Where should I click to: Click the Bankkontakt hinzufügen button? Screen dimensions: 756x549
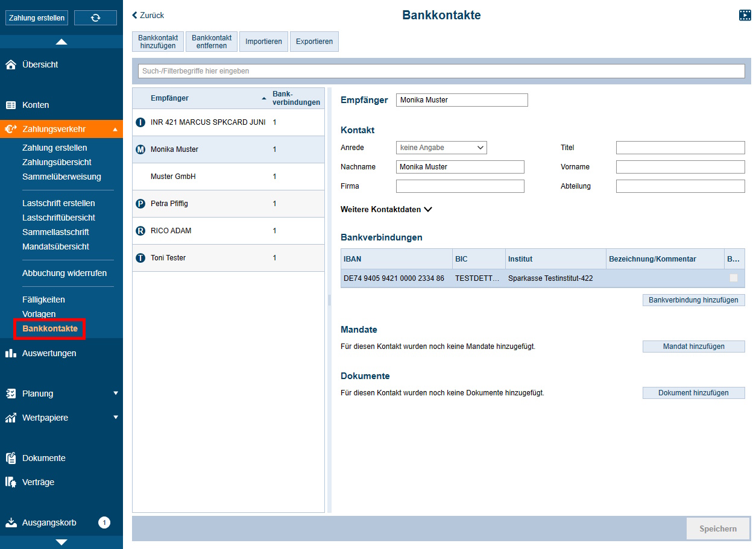[x=157, y=41]
